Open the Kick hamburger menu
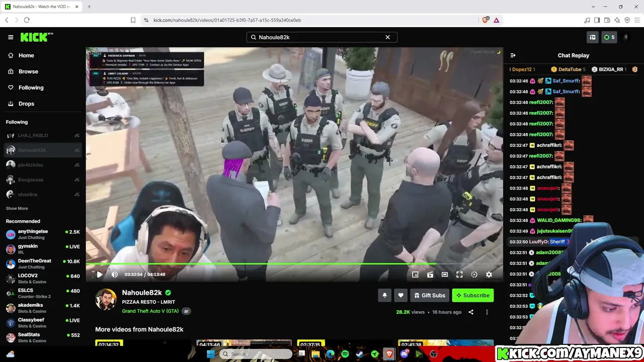The height and width of the screenshot is (362, 644). 11,37
